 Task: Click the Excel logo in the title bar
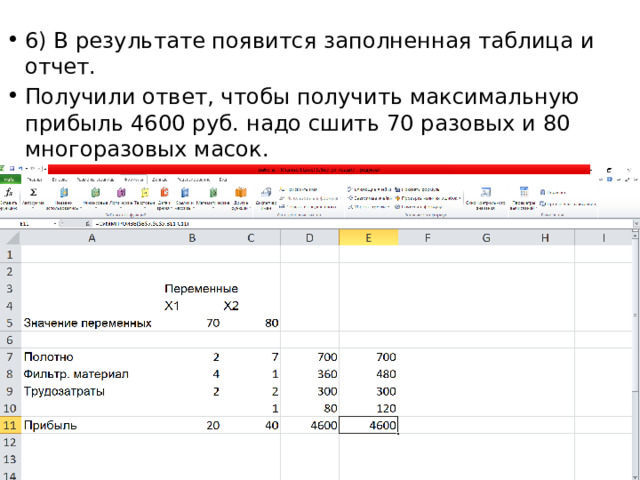coord(3,169)
